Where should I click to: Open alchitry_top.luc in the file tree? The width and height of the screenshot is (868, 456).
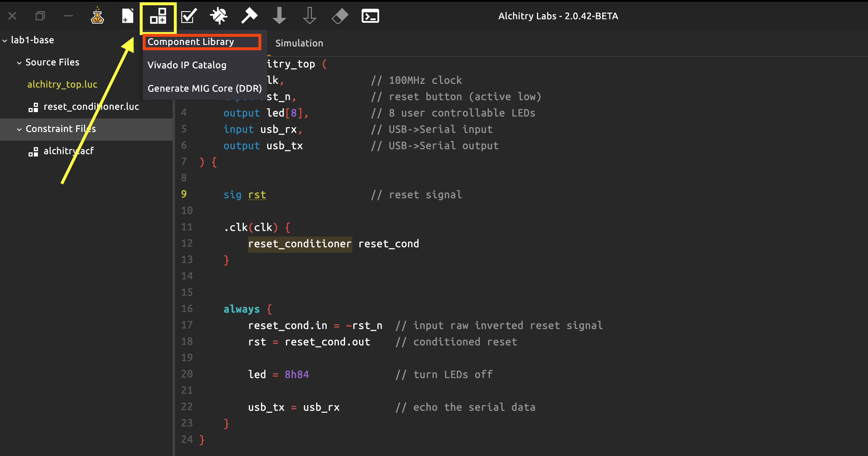(x=62, y=84)
